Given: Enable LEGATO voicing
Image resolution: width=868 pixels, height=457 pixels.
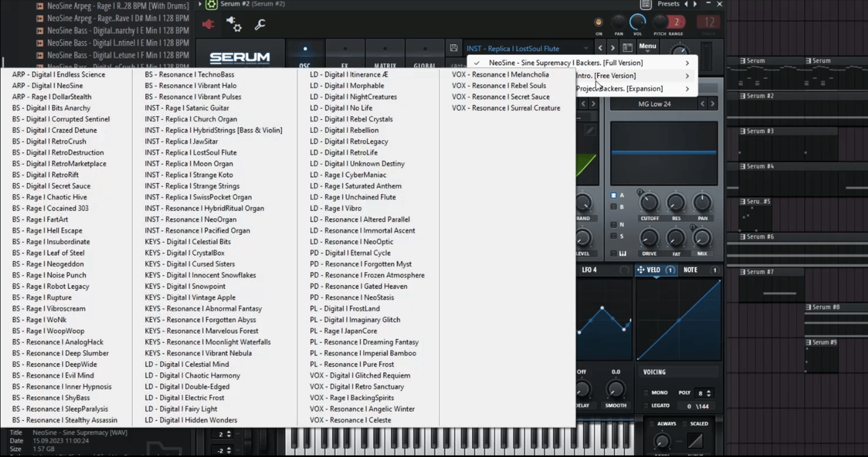Looking at the screenshot, I should (646, 406).
